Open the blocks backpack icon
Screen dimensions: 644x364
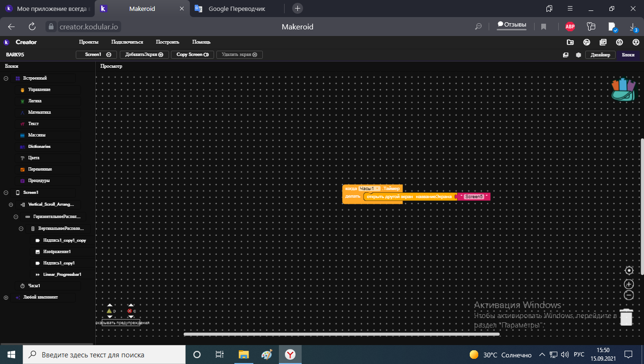[x=624, y=89]
